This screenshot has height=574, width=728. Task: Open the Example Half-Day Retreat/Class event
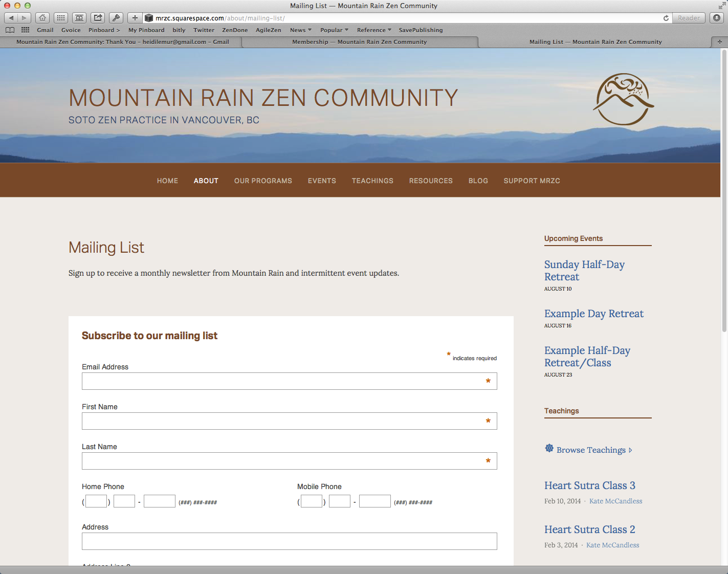(587, 357)
